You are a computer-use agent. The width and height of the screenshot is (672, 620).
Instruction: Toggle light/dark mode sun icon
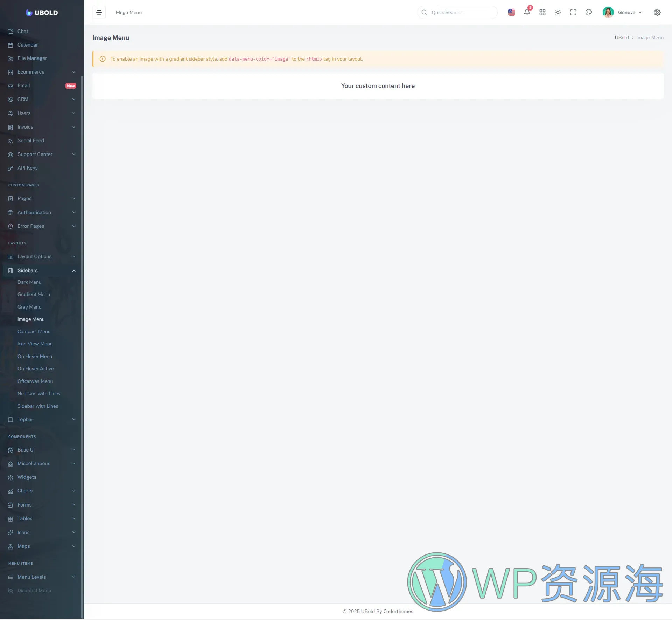tap(558, 12)
